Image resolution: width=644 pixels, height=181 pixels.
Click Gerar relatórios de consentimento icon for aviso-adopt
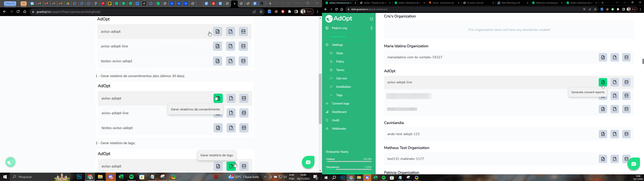(x=218, y=98)
